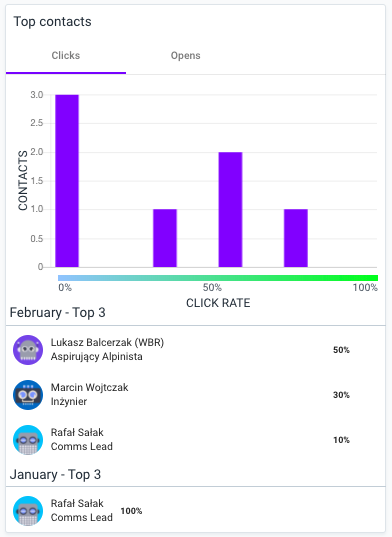Click the second bar with one contact
This screenshot has width=392, height=537.
click(x=296, y=238)
